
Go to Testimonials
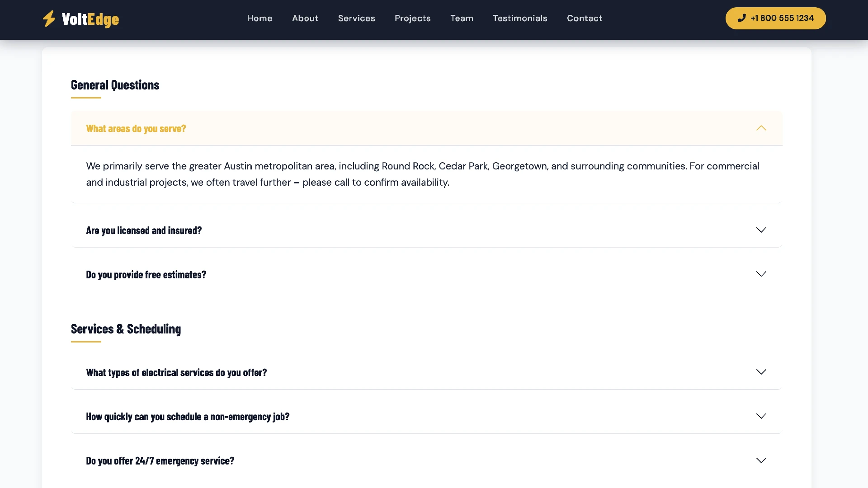pyautogui.click(x=520, y=18)
